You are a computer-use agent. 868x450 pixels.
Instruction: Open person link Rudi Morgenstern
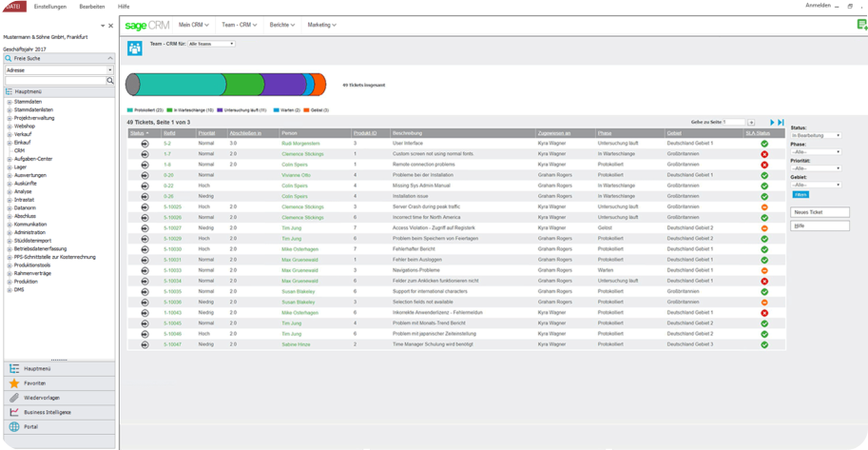click(301, 144)
